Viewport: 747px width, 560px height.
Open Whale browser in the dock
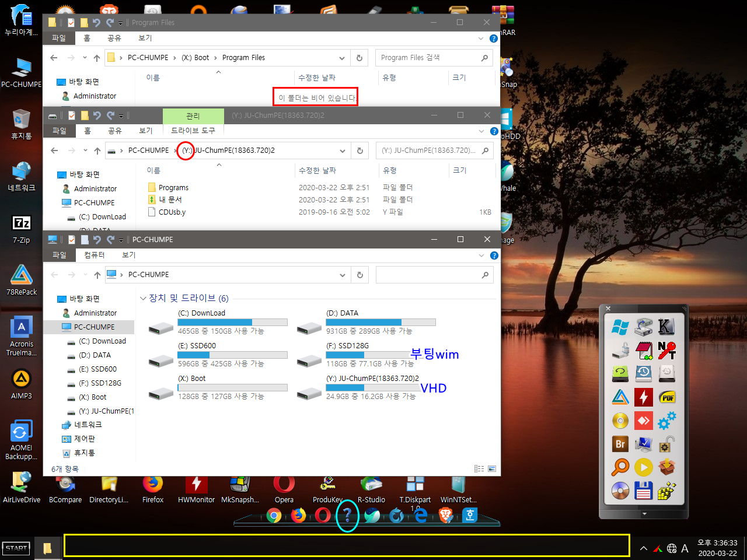click(372, 515)
